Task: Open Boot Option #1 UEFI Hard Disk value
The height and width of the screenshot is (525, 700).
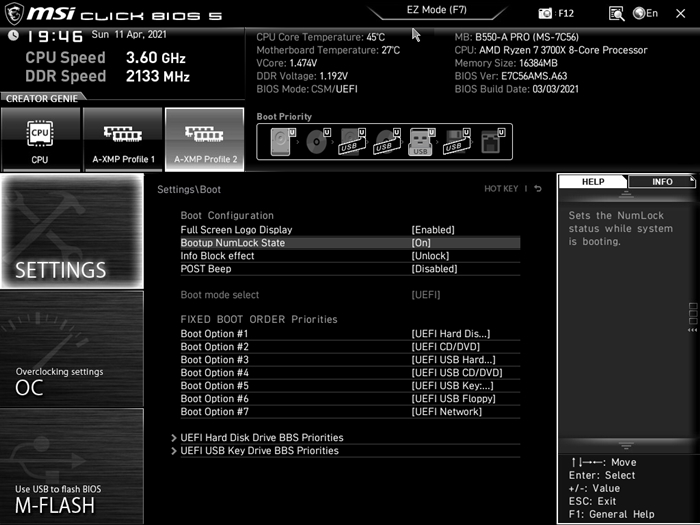Action: [451, 334]
